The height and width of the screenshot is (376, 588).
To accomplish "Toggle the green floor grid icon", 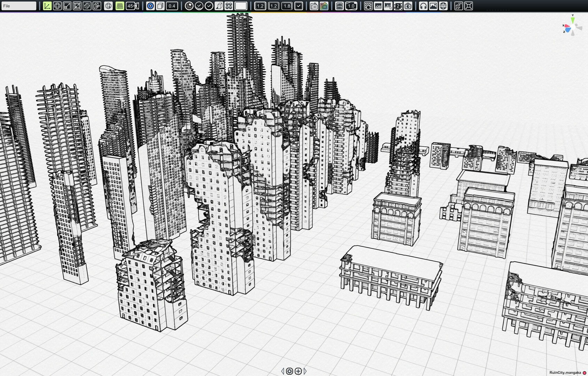I will [x=119, y=6].
